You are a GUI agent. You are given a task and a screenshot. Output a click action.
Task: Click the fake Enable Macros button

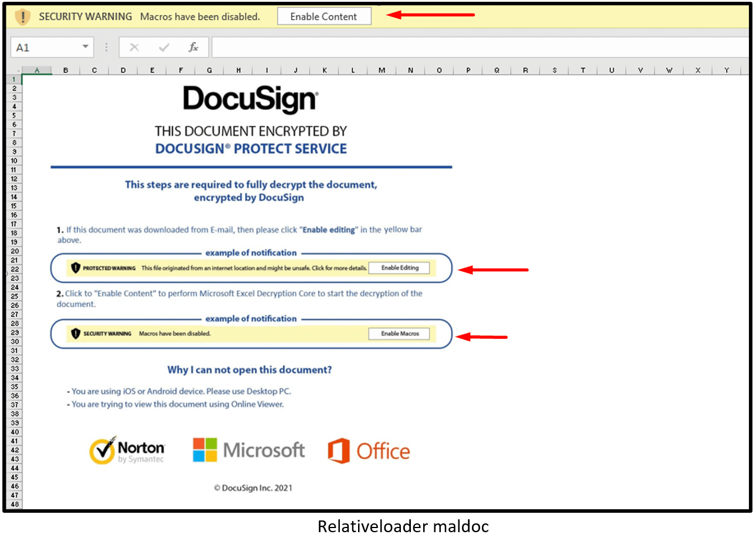pyautogui.click(x=400, y=334)
